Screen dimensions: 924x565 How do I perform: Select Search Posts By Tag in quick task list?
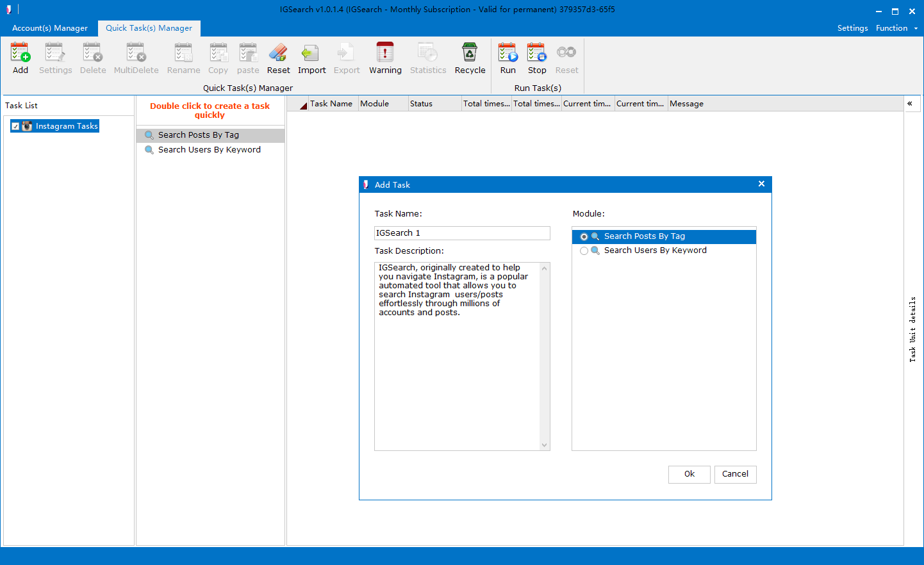pyautogui.click(x=210, y=135)
